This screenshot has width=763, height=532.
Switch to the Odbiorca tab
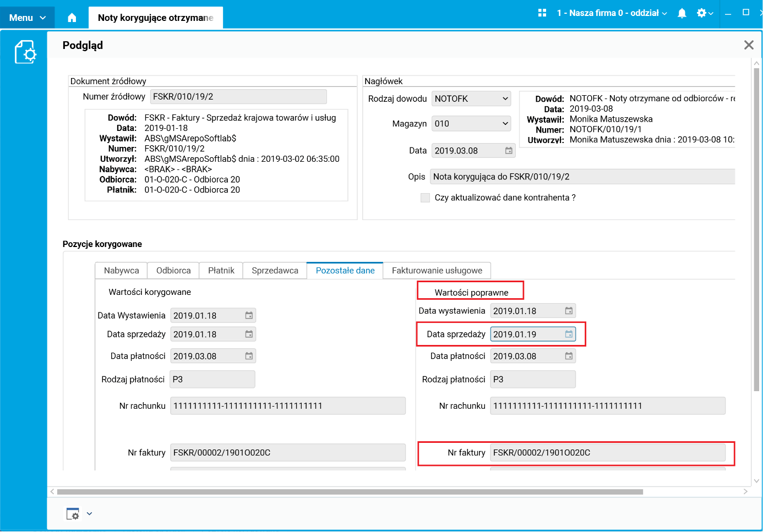173,271
